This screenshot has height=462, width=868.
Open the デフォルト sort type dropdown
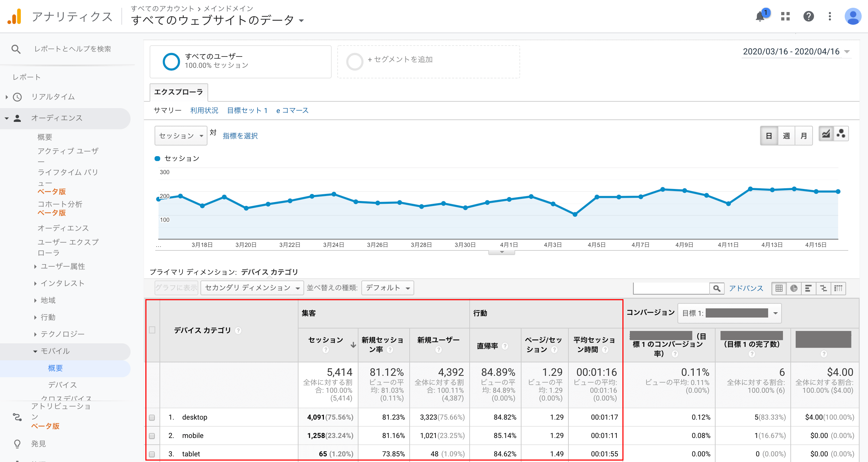[x=388, y=288]
